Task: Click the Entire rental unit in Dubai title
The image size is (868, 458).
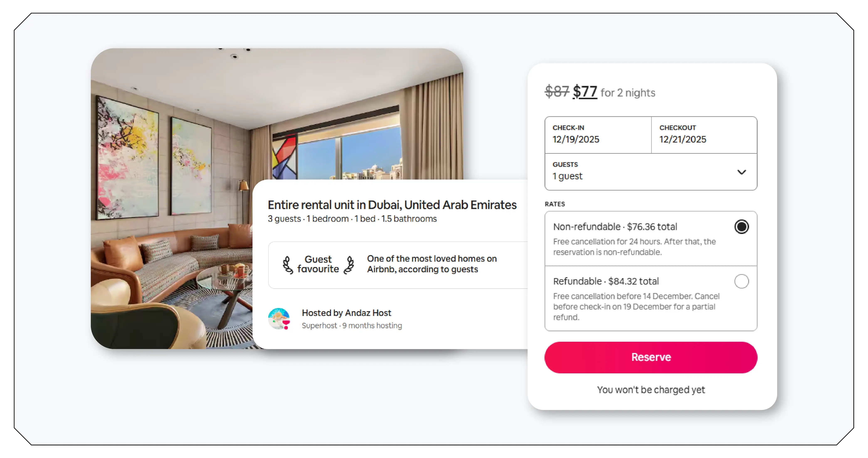Action: (392, 205)
